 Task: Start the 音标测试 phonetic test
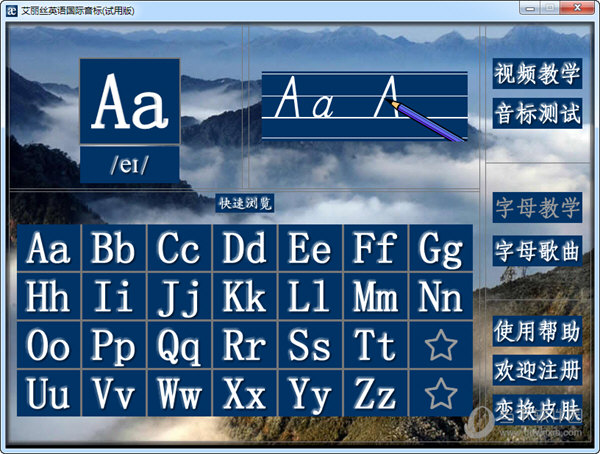(537, 113)
